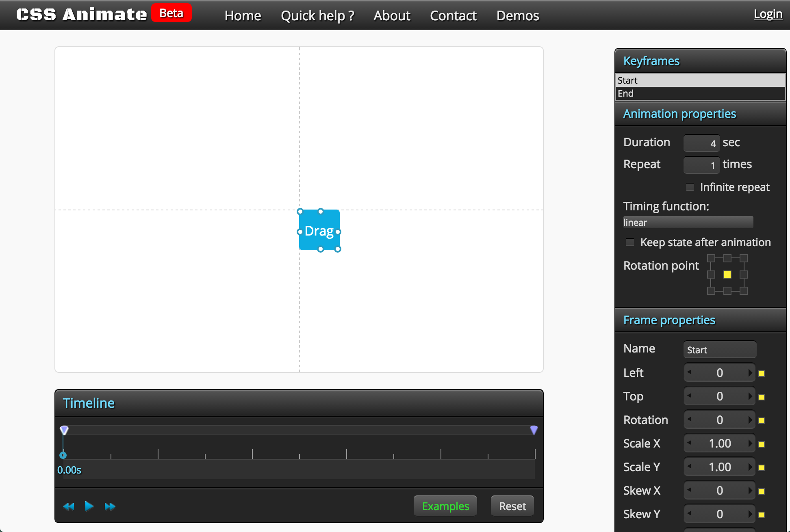790x532 pixels.
Task: Enable Infinite repeat
Action: 690,187
